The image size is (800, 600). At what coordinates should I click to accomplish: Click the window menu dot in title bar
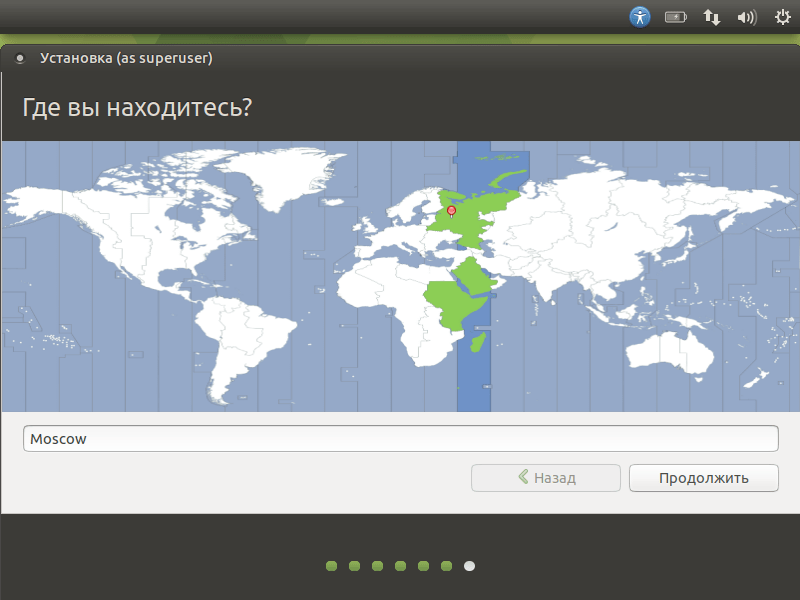(x=20, y=58)
